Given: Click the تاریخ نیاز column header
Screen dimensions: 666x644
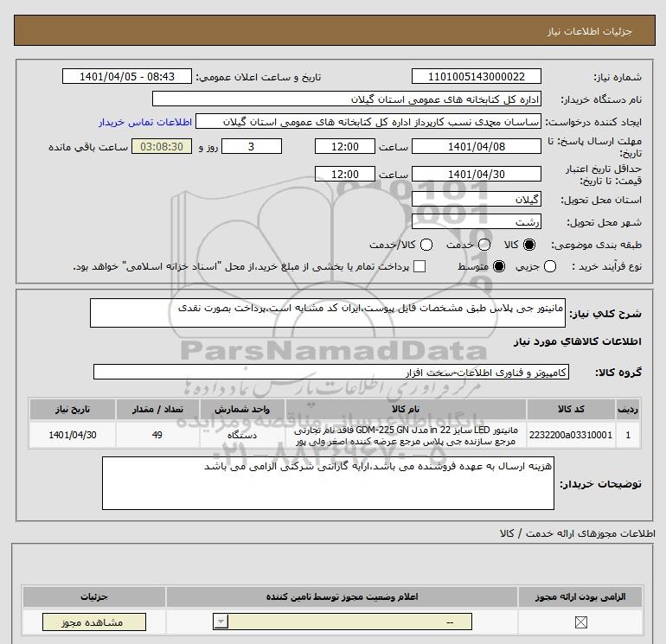Looking at the screenshot, I should click(x=73, y=409).
